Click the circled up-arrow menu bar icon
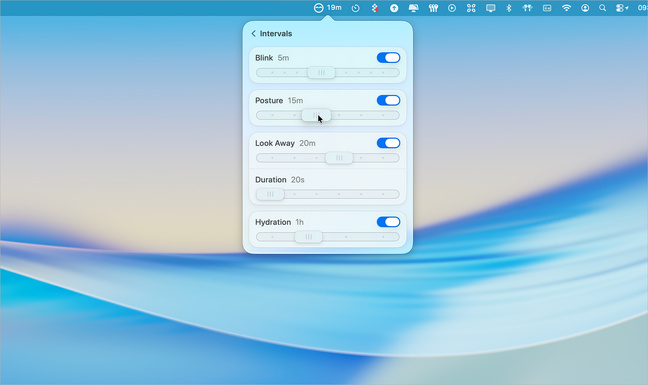 (x=394, y=8)
